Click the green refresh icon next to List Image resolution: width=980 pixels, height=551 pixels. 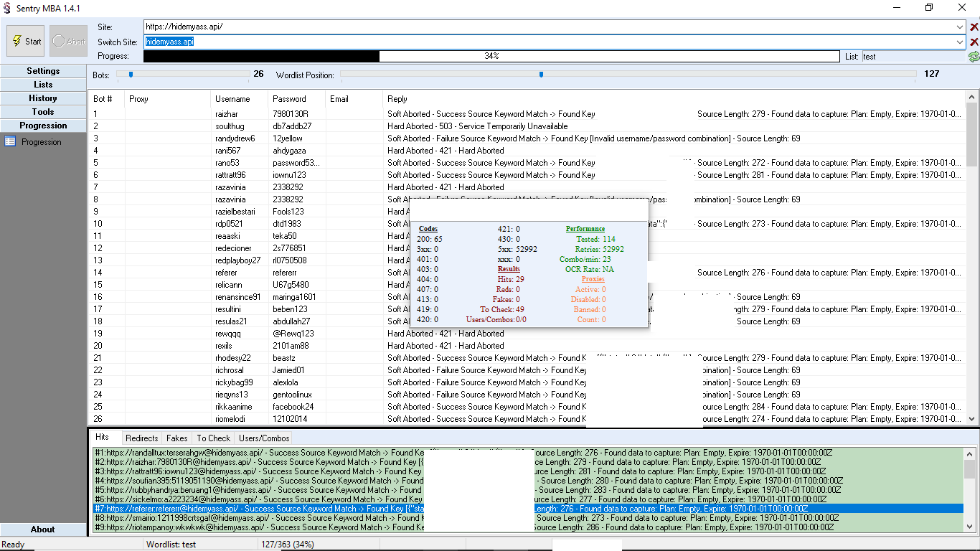tap(974, 57)
